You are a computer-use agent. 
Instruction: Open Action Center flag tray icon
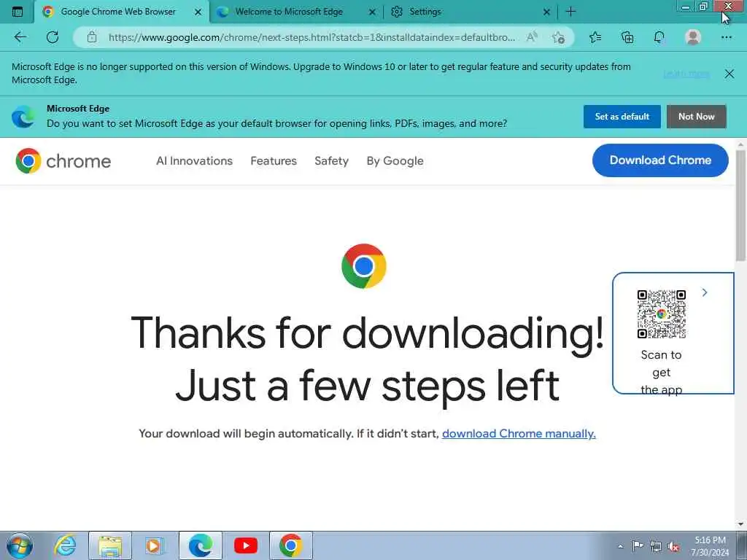pyautogui.click(x=638, y=545)
